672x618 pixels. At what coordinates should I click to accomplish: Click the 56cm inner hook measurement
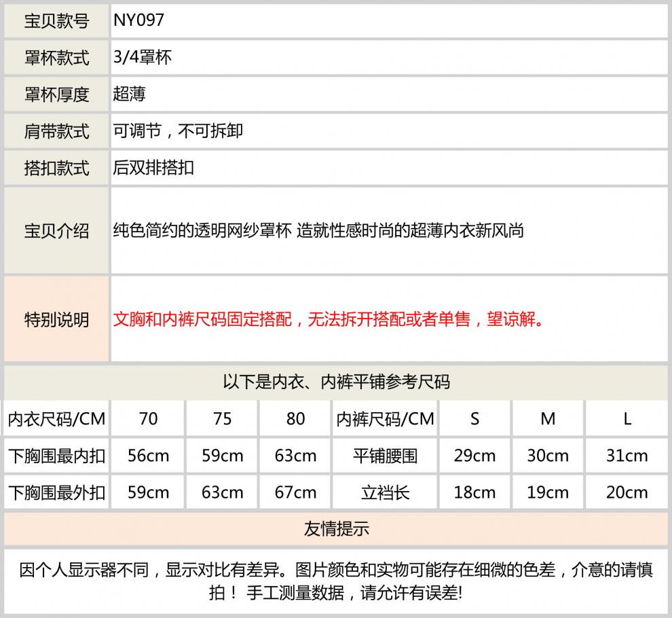point(148,456)
